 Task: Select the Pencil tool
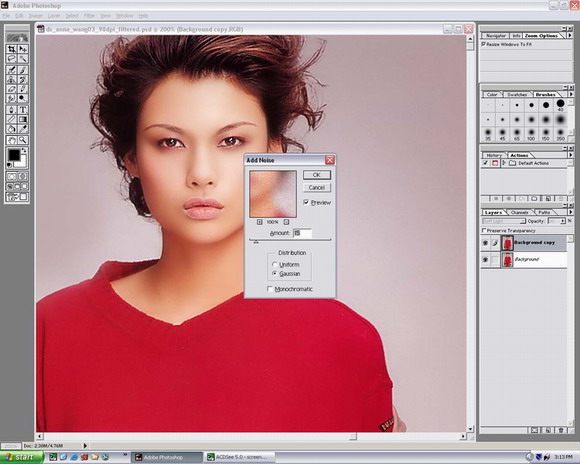pyautogui.click(x=23, y=89)
